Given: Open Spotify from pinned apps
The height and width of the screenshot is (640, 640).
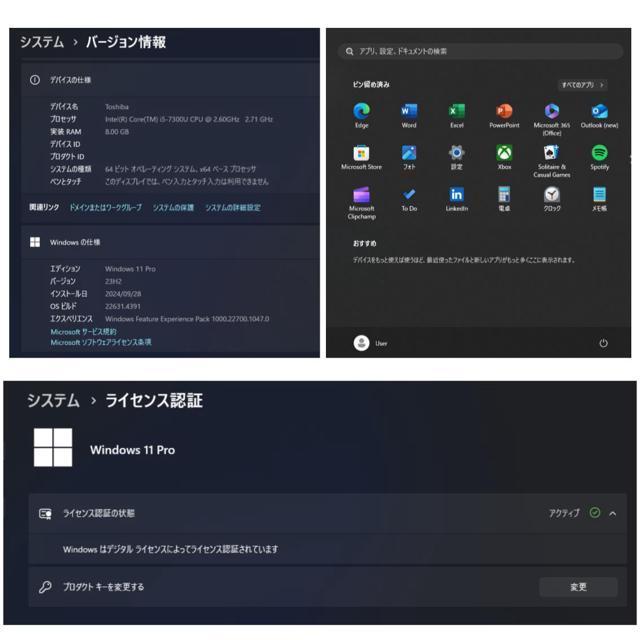Looking at the screenshot, I should pos(599,154).
